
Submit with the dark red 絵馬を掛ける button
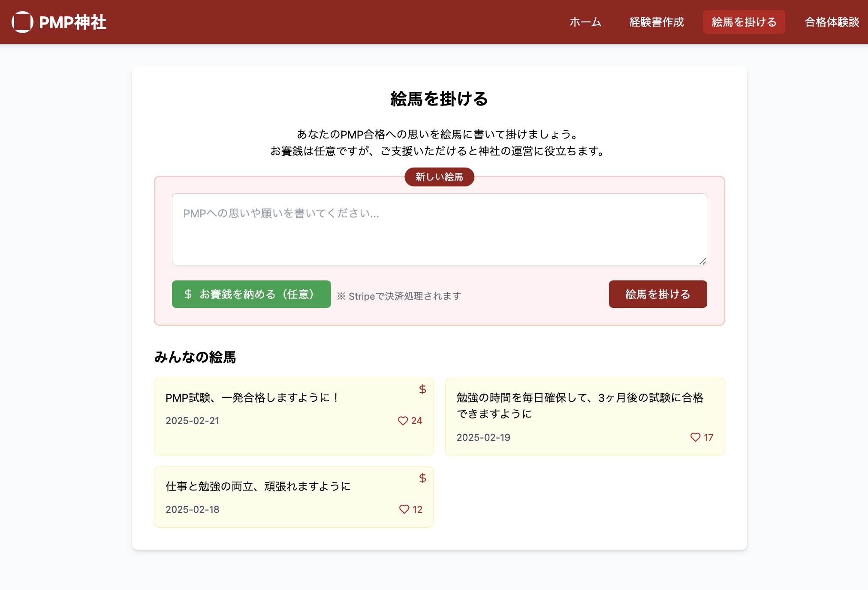click(657, 294)
